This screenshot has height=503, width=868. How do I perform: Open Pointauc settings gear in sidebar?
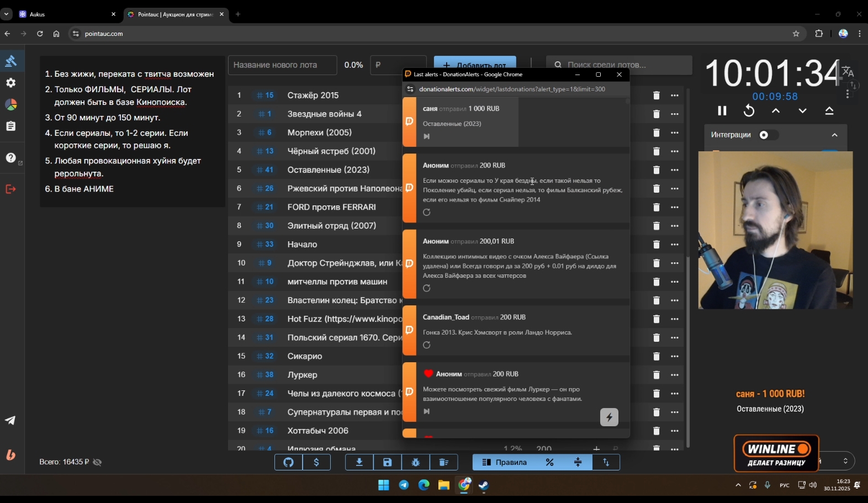10,83
